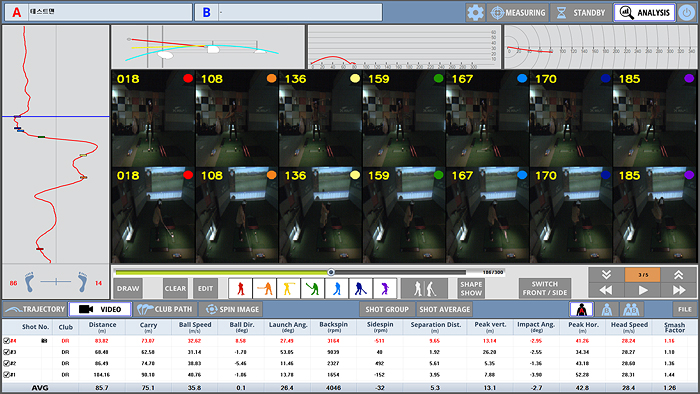Select the combined AB players icon
This screenshot has height=394, width=700.
pos(631,309)
